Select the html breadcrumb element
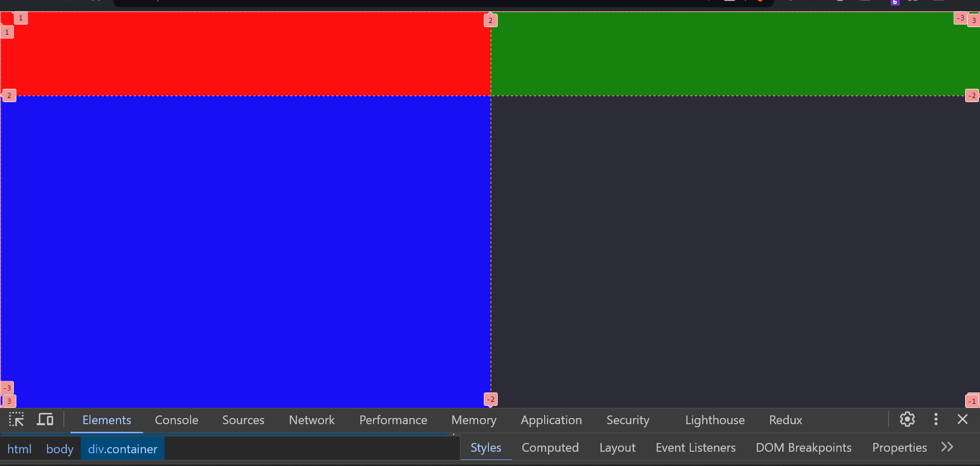 pos(19,449)
